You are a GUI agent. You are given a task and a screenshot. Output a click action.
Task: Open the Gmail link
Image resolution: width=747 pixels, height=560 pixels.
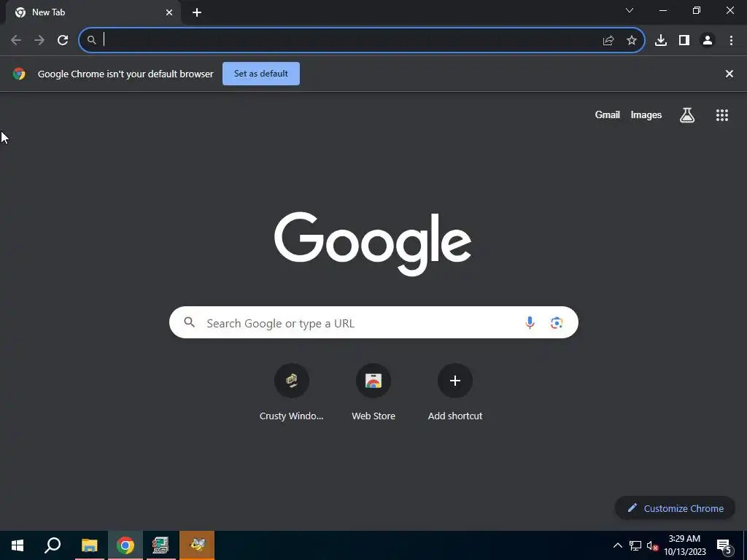(608, 114)
